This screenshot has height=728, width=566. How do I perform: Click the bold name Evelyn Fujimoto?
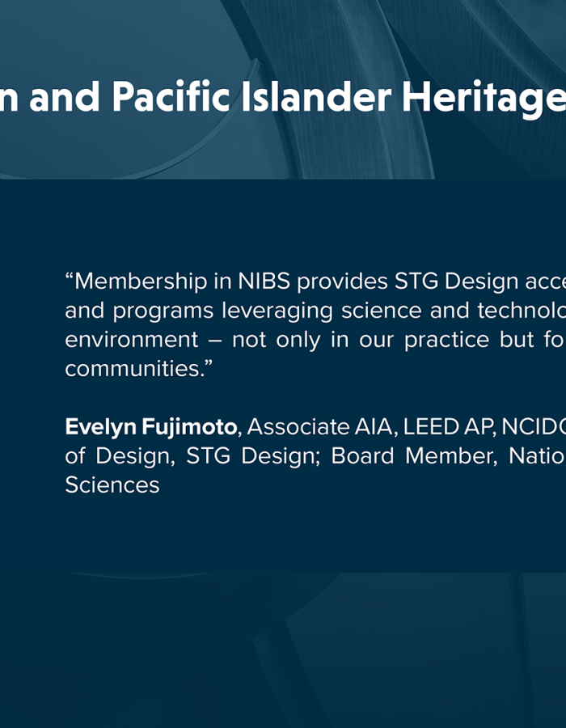coord(151,427)
